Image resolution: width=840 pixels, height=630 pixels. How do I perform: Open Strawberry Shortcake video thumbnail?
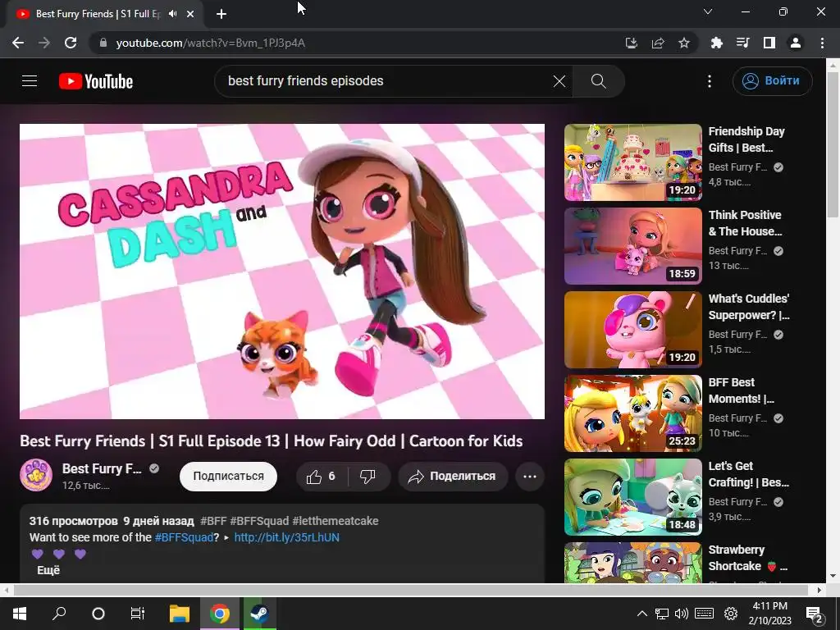tap(633, 563)
